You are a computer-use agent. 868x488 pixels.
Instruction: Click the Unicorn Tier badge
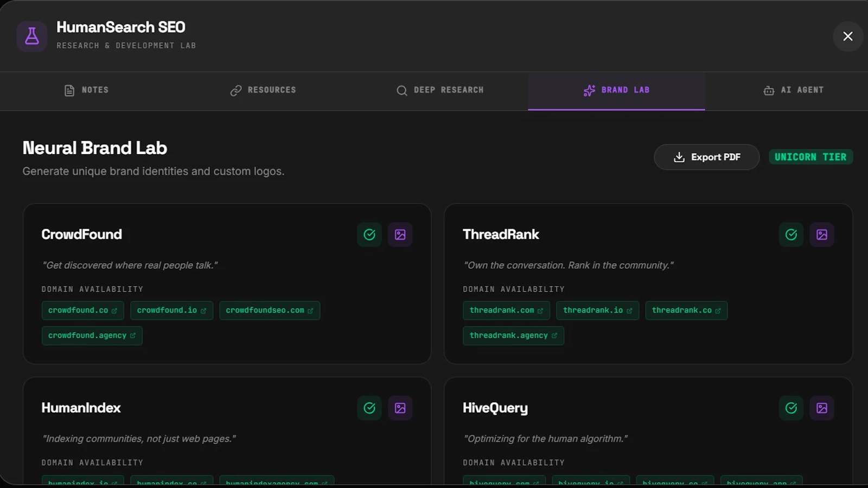click(810, 157)
